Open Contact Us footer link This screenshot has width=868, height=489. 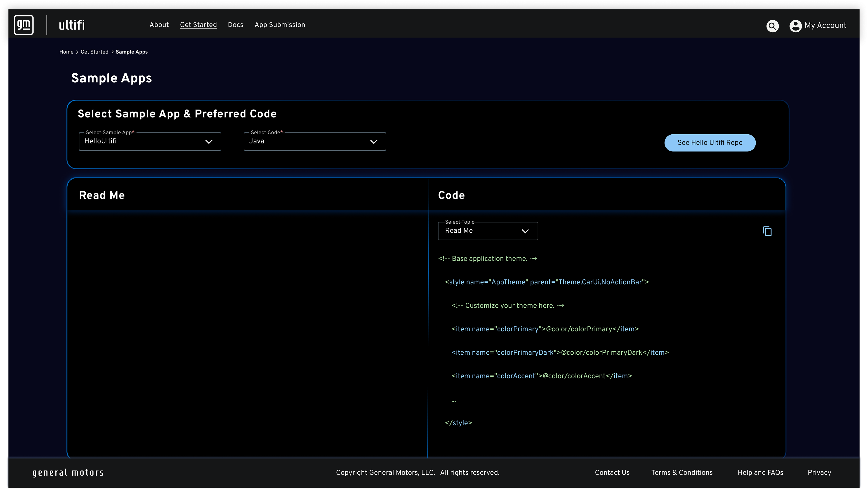pos(612,473)
